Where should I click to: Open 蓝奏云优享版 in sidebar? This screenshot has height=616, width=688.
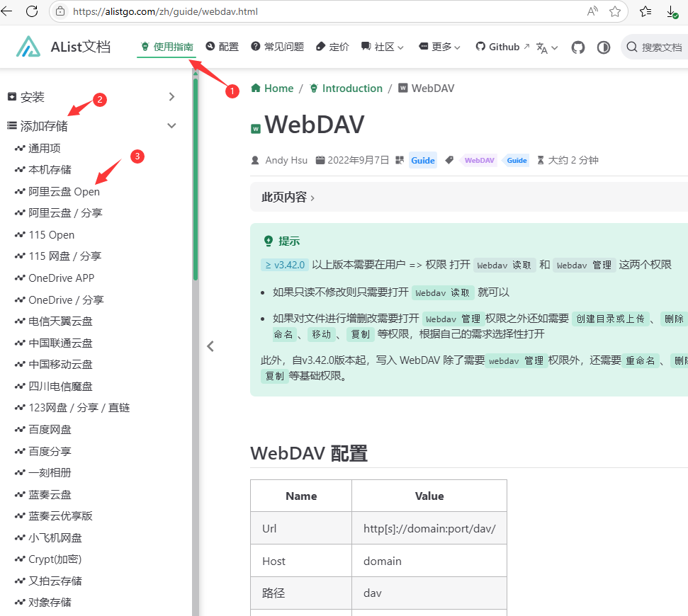point(54,516)
